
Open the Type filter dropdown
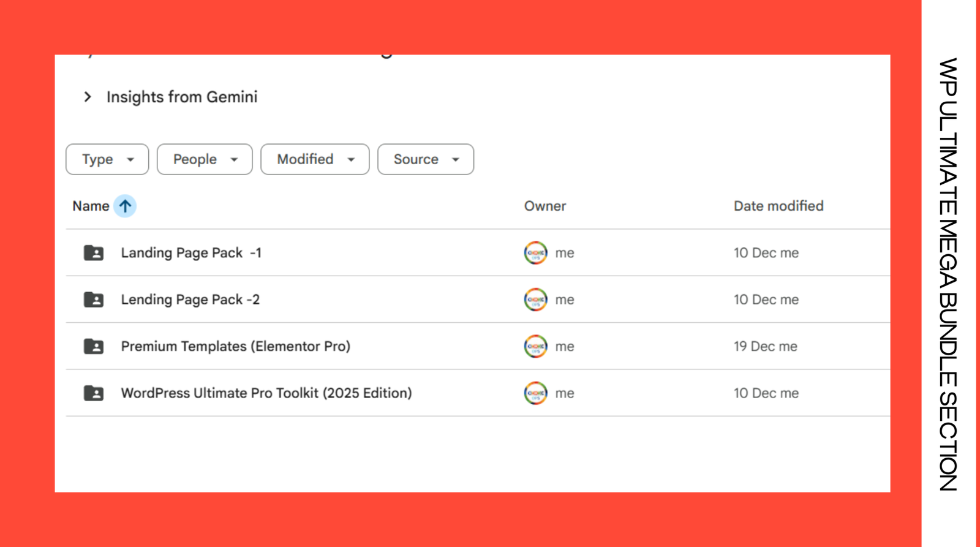(x=107, y=159)
